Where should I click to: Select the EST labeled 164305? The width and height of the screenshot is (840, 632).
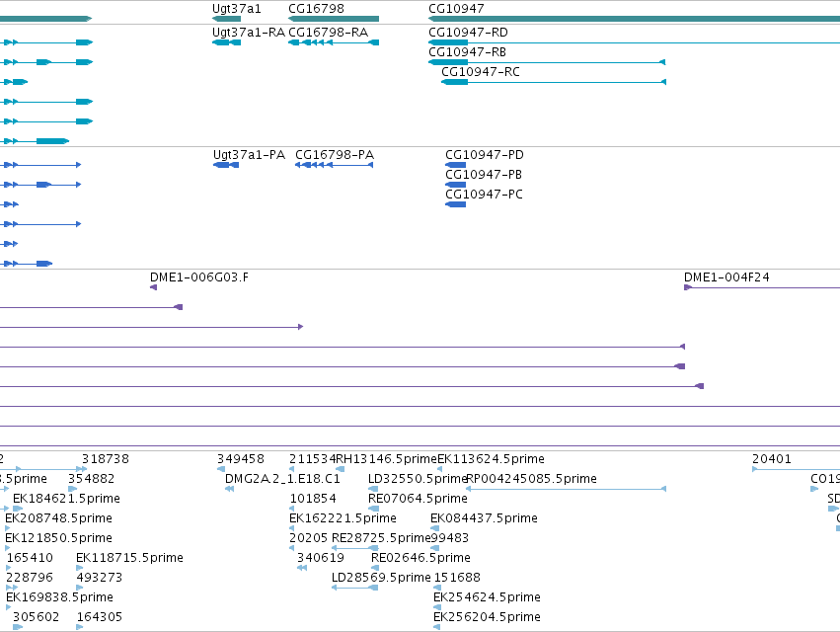pos(100,617)
